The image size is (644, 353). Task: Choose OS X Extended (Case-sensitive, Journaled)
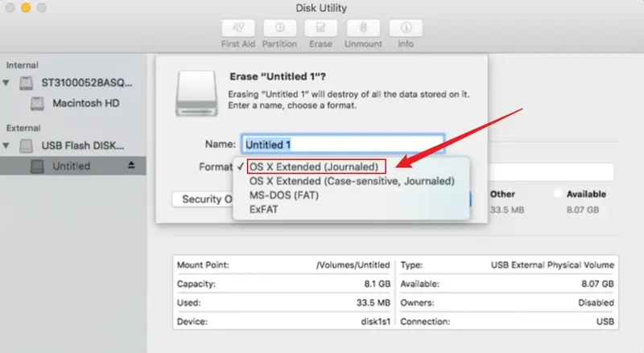352,181
